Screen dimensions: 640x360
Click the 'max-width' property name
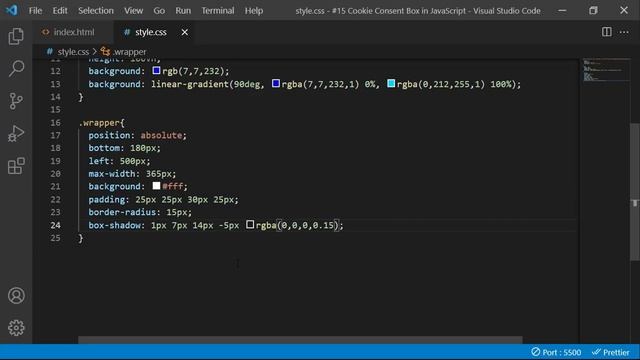click(x=111, y=174)
